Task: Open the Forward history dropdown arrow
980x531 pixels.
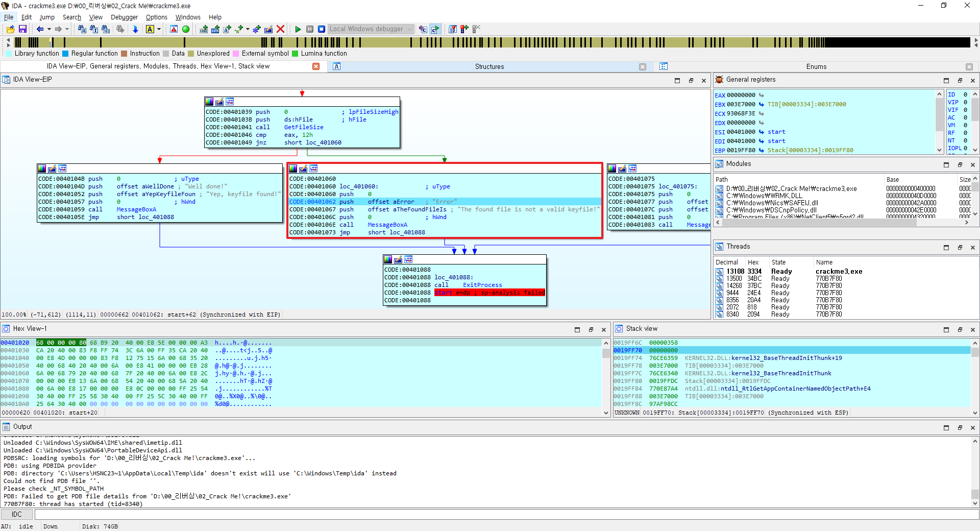Action: point(67,29)
